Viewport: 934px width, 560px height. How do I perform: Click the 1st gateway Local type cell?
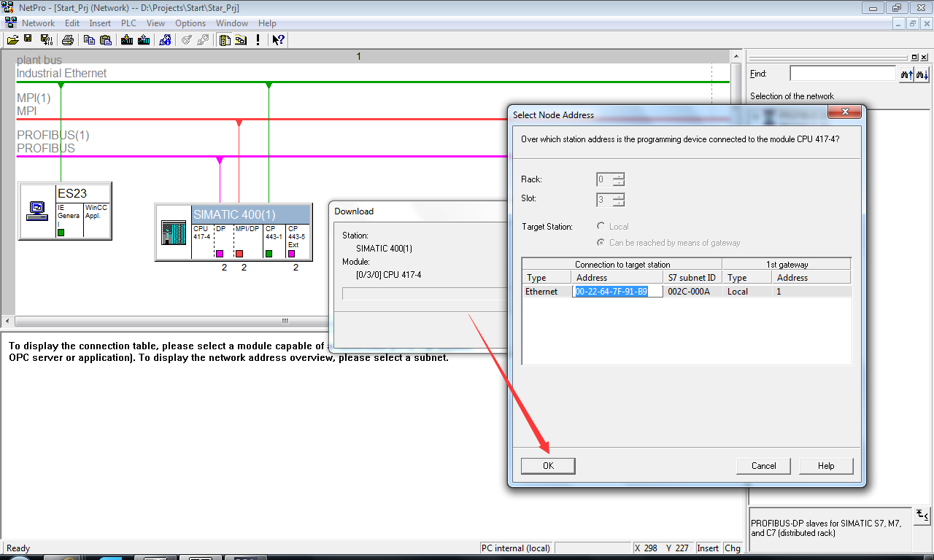748,292
